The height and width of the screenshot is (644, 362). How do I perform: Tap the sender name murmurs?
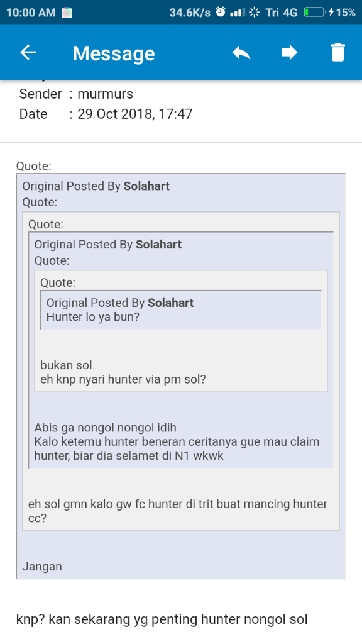pos(111,94)
